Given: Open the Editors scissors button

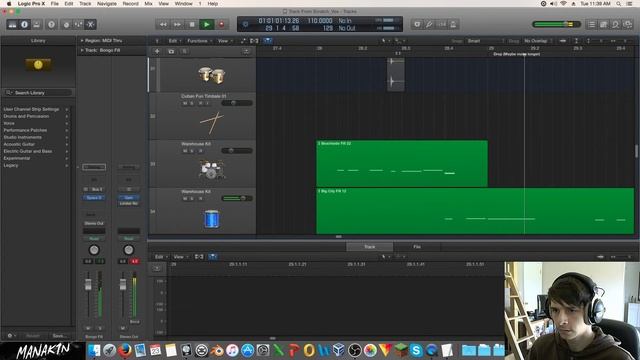Looking at the screenshot, I should click(91, 24).
